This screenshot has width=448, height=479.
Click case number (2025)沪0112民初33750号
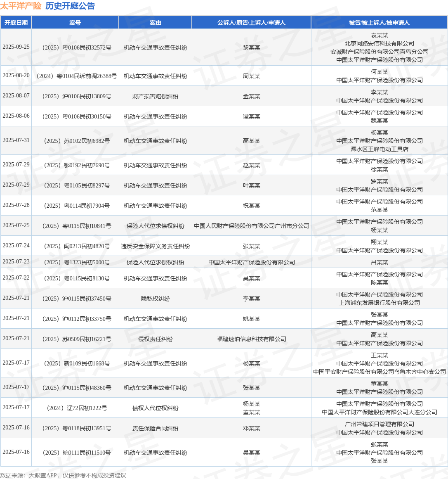(x=77, y=319)
